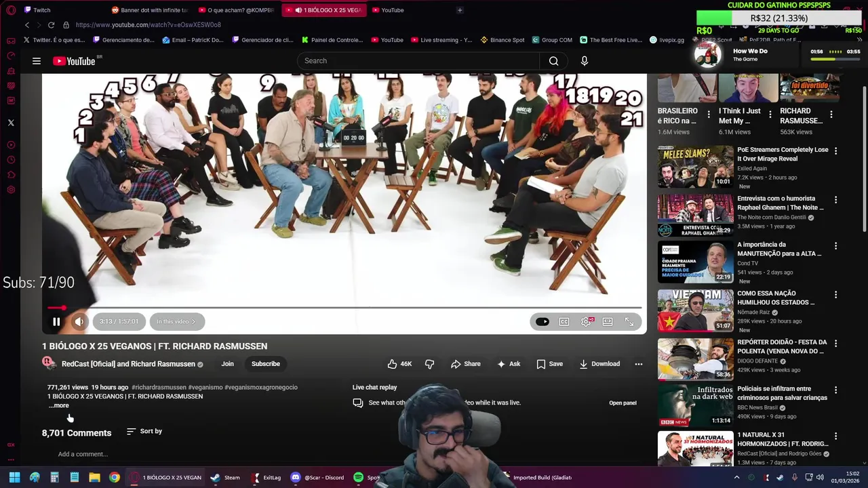Open options for Entrevista com o humorista video

pyautogui.click(x=835, y=200)
